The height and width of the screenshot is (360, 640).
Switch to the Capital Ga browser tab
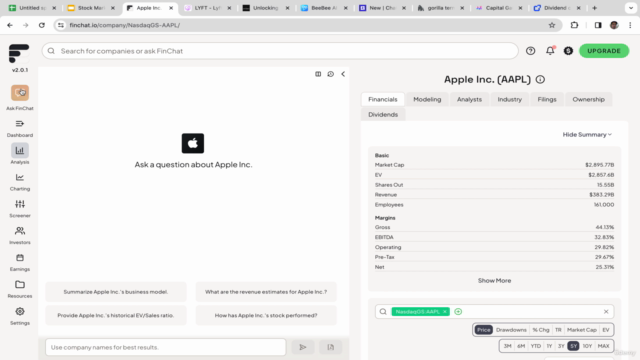pos(499,8)
